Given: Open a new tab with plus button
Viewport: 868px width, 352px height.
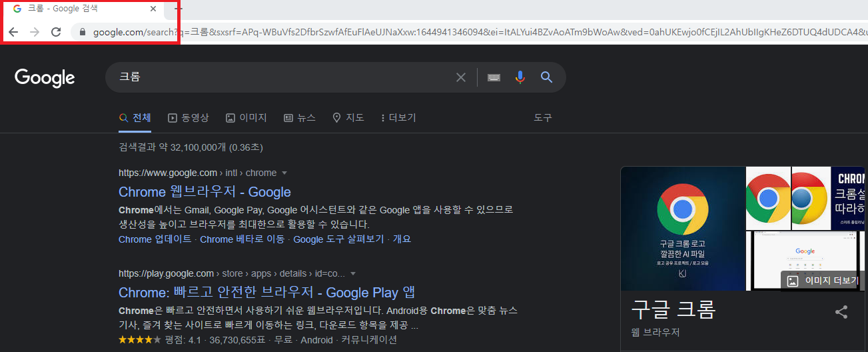Looking at the screenshot, I should tap(178, 9).
